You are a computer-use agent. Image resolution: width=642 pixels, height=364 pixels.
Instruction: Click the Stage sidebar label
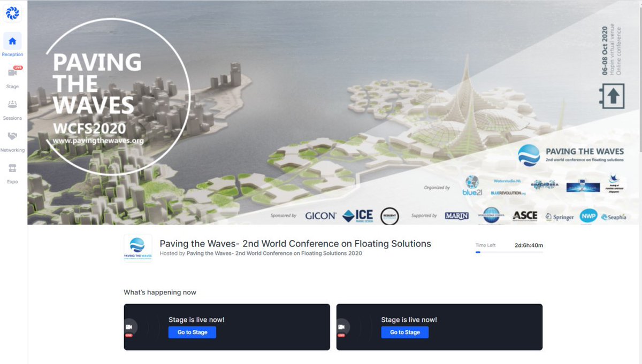tap(12, 87)
